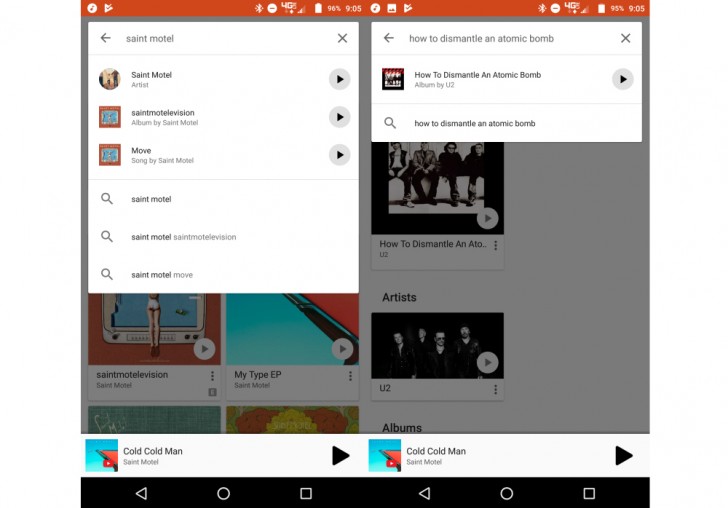
Task: Play Cold Cold Man in right mini player
Action: tap(623, 456)
